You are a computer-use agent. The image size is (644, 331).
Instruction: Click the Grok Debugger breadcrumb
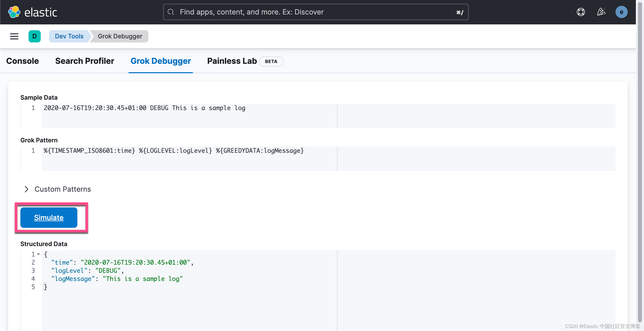click(120, 36)
